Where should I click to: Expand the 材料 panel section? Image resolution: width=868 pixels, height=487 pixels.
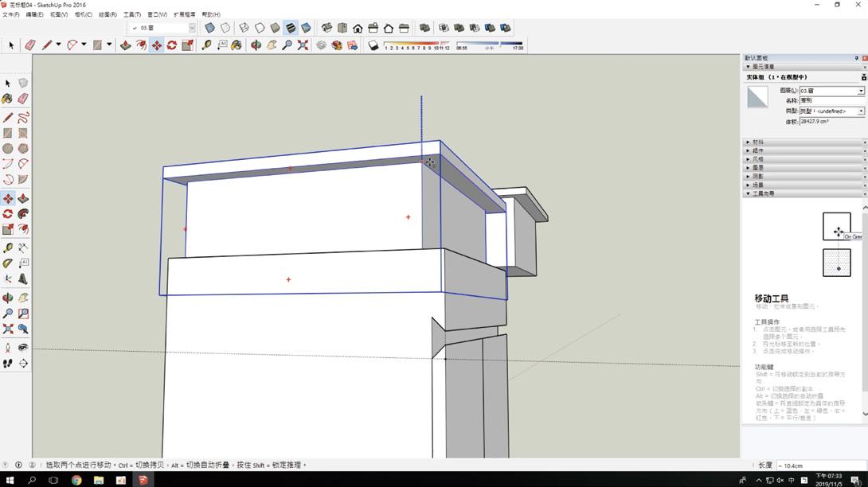757,142
